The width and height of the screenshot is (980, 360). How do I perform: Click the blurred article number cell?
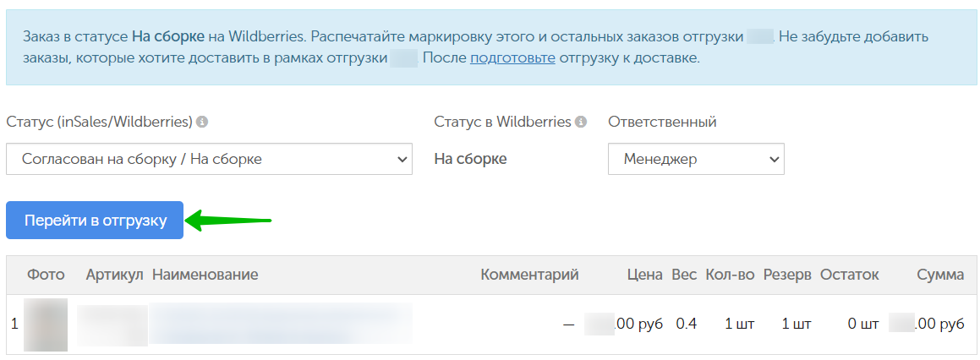(x=112, y=325)
